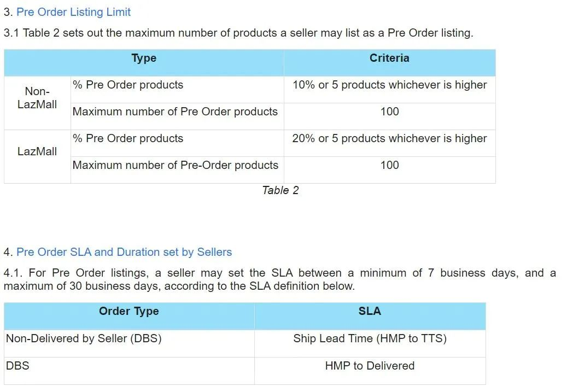
Task: Click LazMall's % Pre Order products cell
Action: pyautogui.click(x=128, y=138)
